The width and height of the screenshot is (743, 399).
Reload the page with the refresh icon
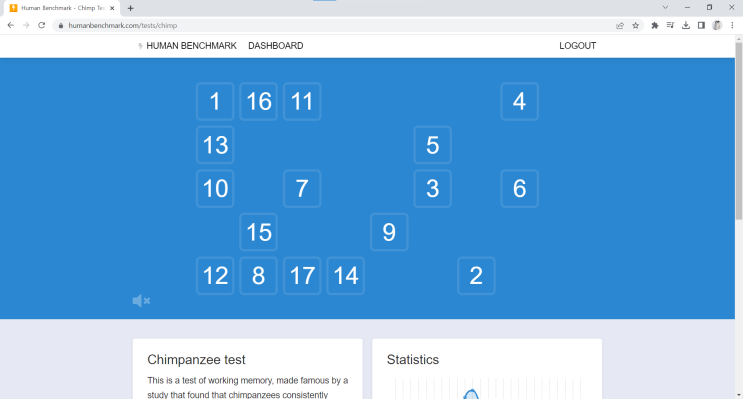coord(42,26)
